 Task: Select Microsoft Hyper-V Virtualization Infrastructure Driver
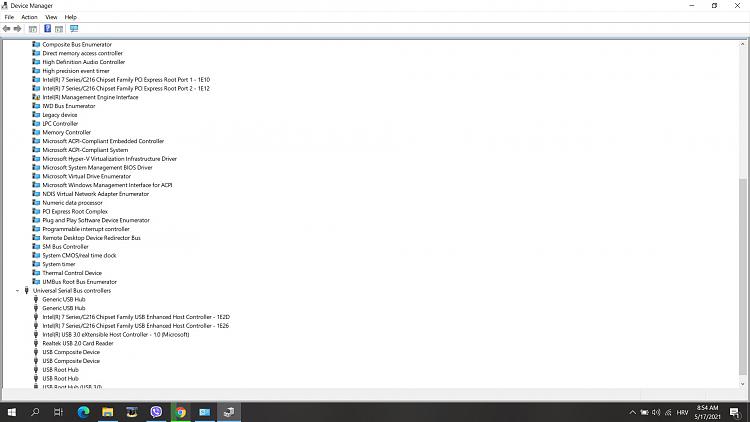coord(110,158)
